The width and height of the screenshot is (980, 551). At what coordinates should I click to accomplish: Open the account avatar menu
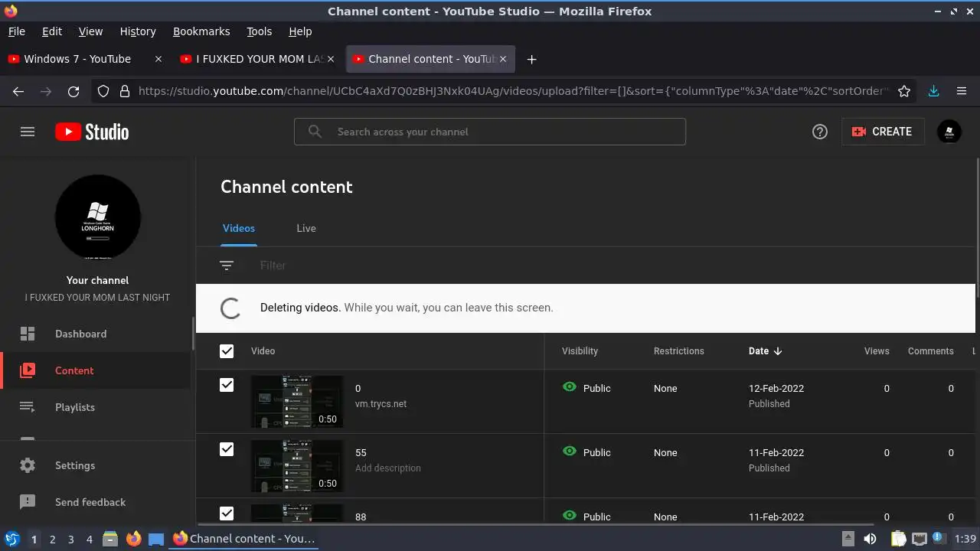[x=949, y=132]
